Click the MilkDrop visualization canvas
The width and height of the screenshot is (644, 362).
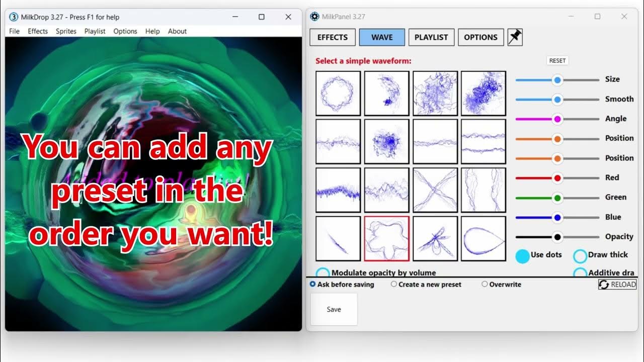153,184
